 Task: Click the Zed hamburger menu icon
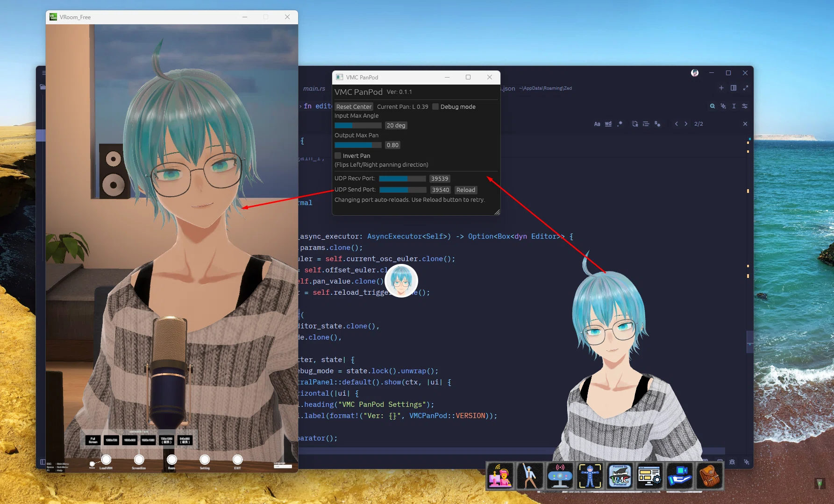pos(44,73)
